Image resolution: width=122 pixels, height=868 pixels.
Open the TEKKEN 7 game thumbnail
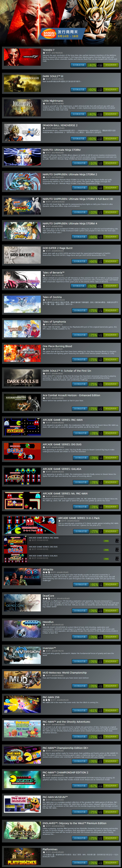point(22,57)
